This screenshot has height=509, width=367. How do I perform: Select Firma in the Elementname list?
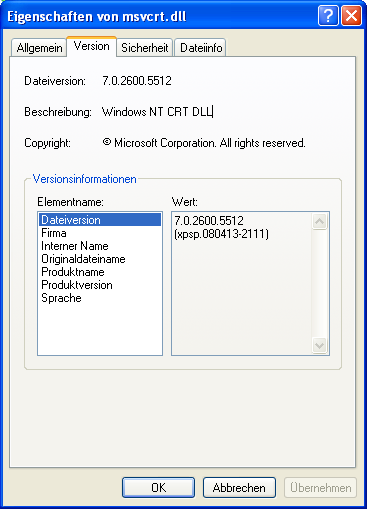click(x=100, y=233)
